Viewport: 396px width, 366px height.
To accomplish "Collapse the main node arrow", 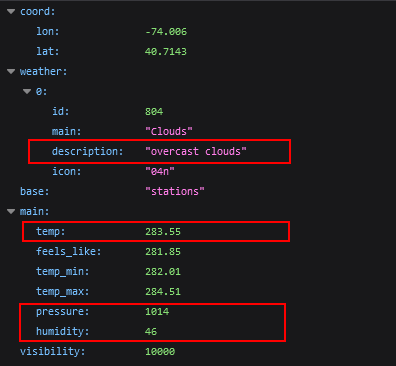I will point(11,211).
